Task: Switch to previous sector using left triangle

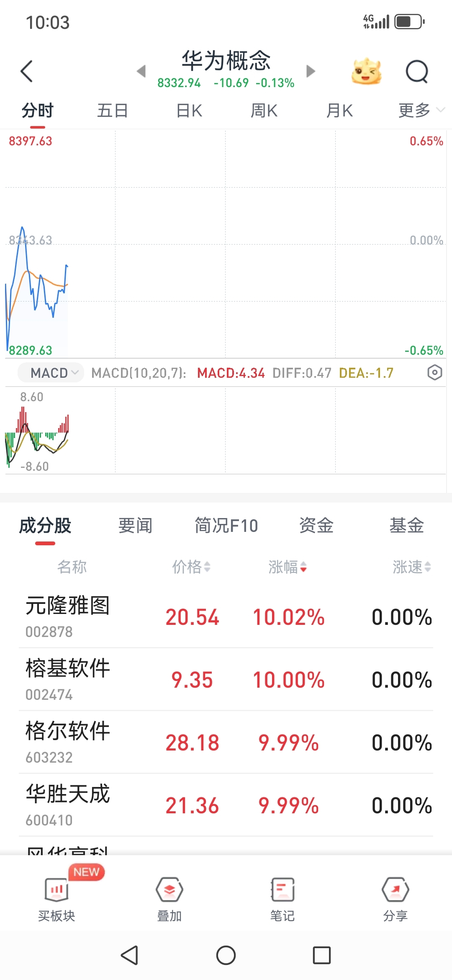Action: click(141, 71)
